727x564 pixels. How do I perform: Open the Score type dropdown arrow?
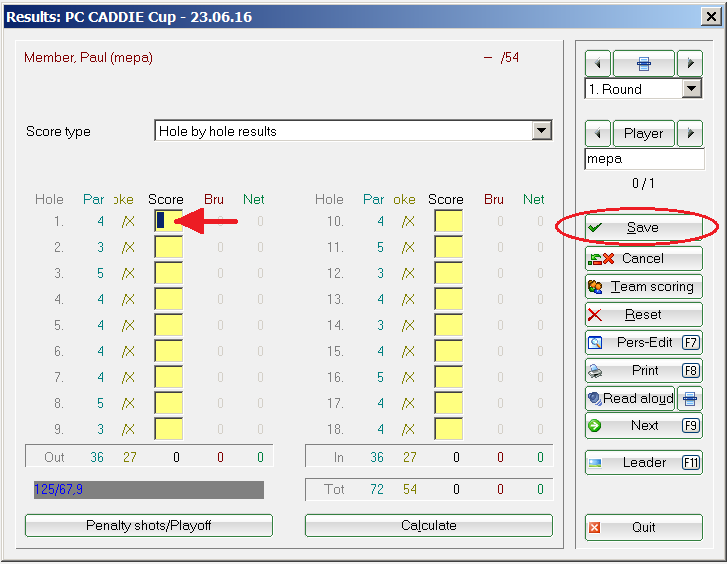(x=542, y=131)
